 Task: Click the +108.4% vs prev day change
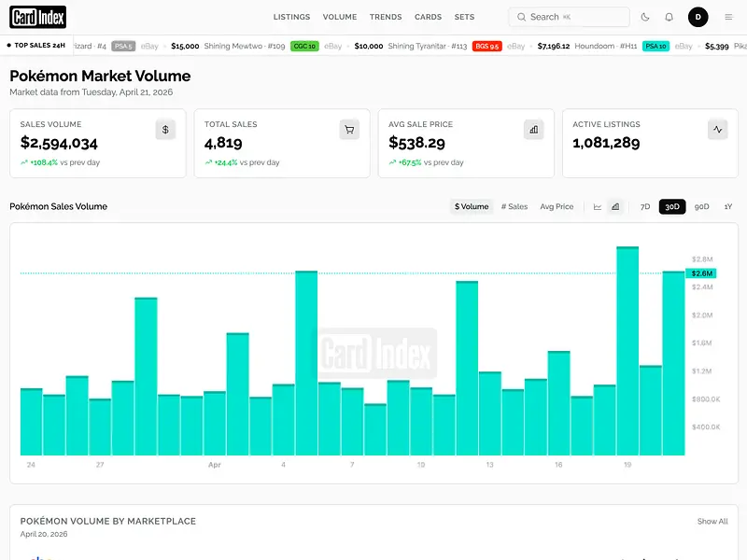pyautogui.click(x=60, y=162)
